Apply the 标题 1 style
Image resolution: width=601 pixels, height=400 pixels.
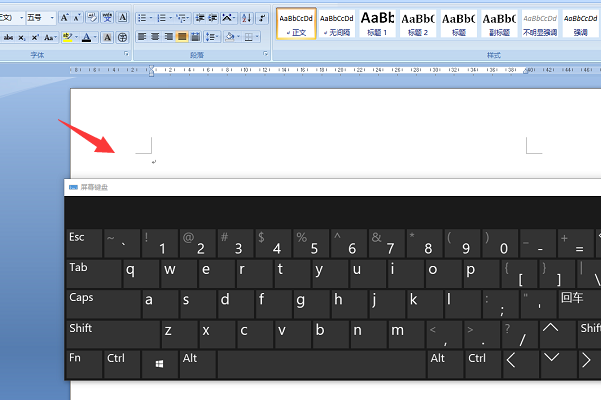click(377, 23)
